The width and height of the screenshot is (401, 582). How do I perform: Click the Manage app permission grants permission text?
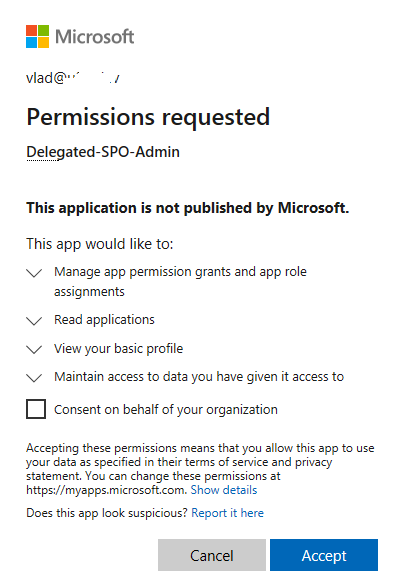click(180, 281)
